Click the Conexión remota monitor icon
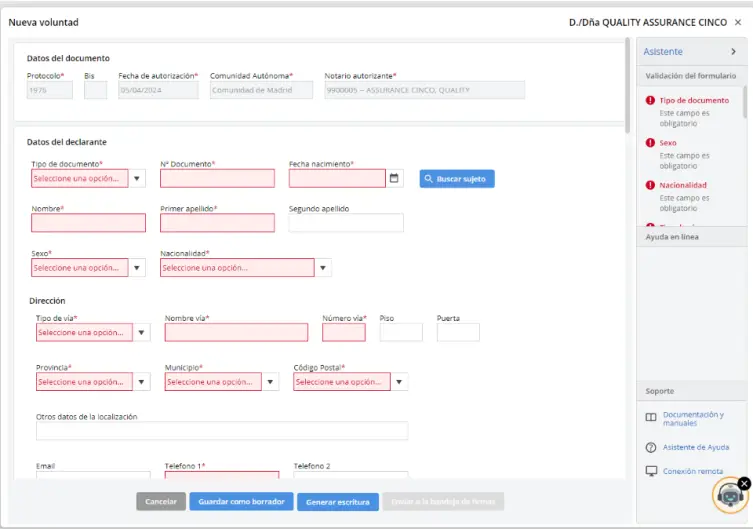Viewport: 753px width, 529px height. point(651,471)
